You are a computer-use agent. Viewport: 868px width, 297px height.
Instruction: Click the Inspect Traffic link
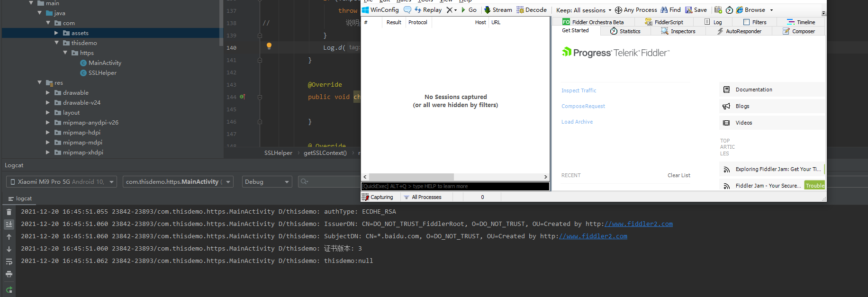579,90
